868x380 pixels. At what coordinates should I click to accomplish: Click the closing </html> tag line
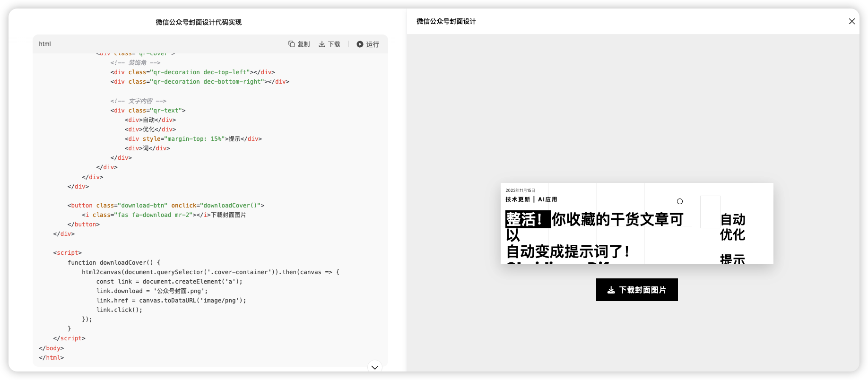coord(52,357)
